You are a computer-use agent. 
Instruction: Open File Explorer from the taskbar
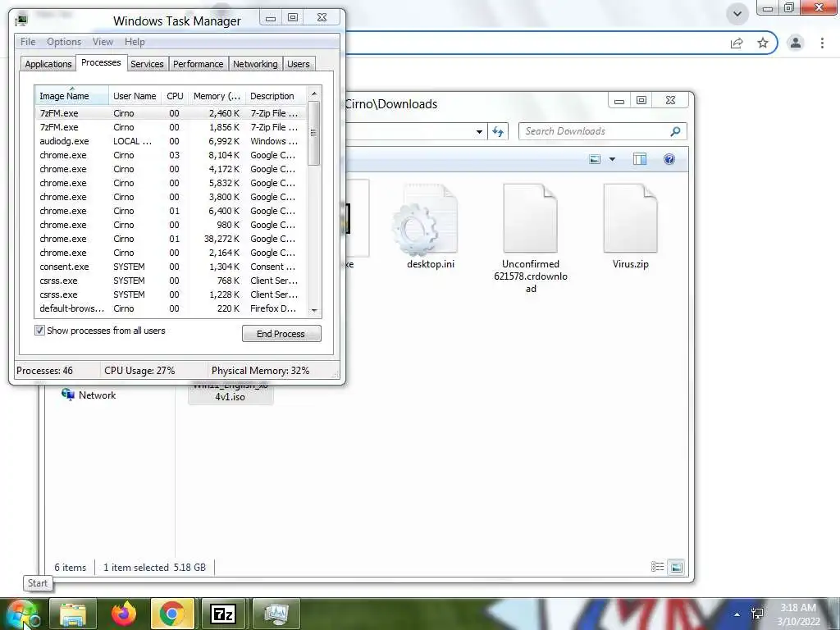tap(73, 614)
